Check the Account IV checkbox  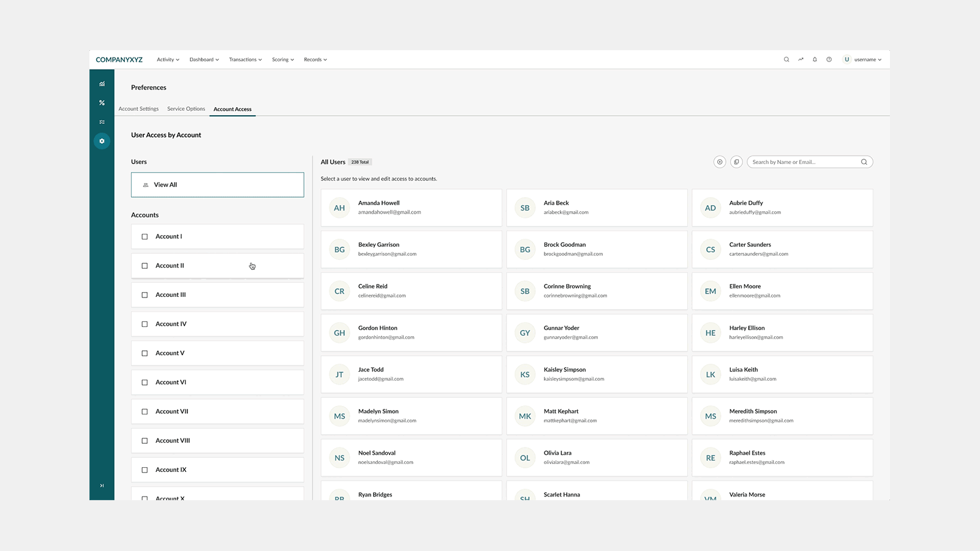(x=145, y=324)
